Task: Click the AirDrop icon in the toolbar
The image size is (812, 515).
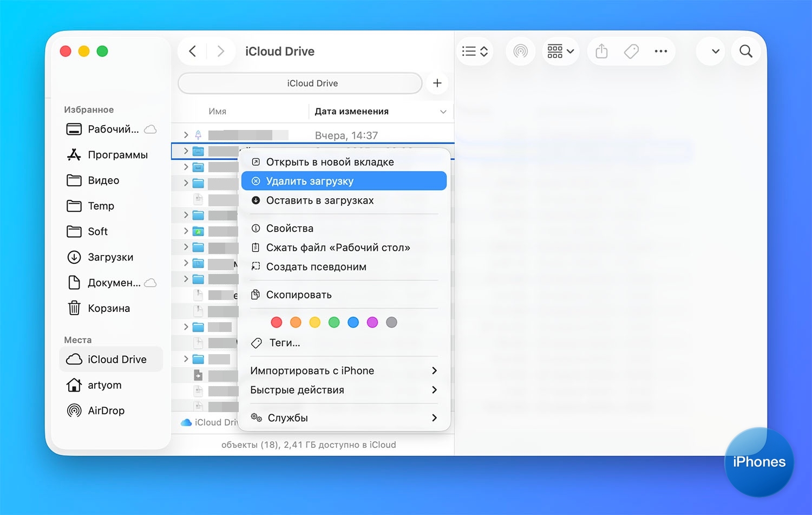Action: click(520, 51)
